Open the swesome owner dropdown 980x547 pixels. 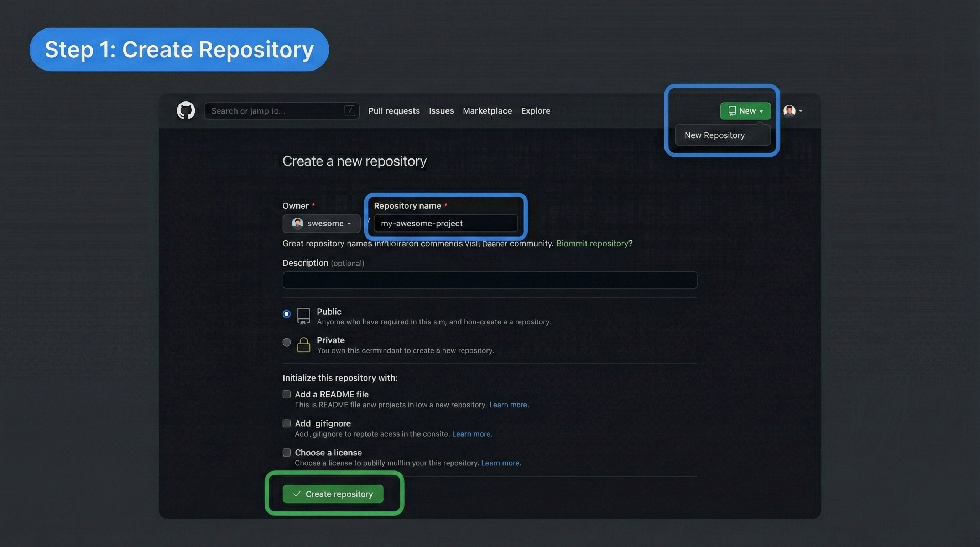tap(321, 223)
